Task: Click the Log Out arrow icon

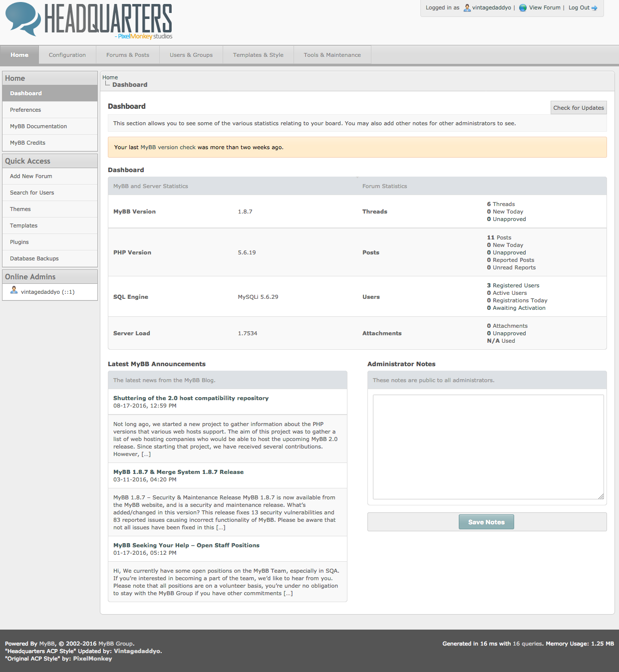Action: (595, 8)
